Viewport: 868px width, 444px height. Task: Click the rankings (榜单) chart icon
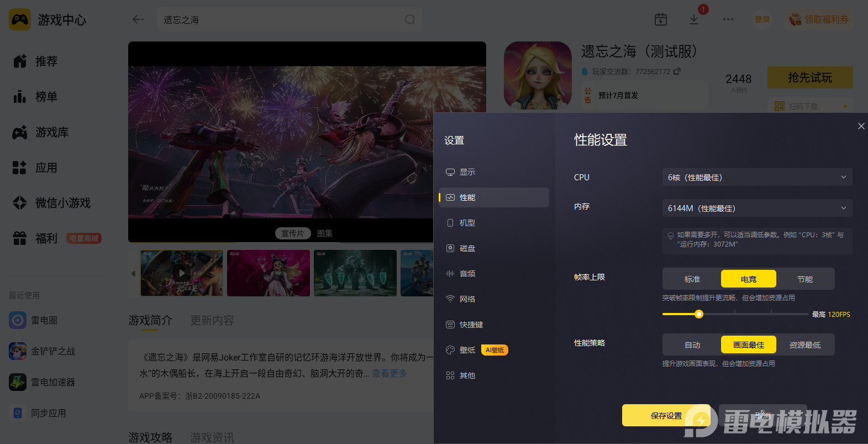(20, 97)
